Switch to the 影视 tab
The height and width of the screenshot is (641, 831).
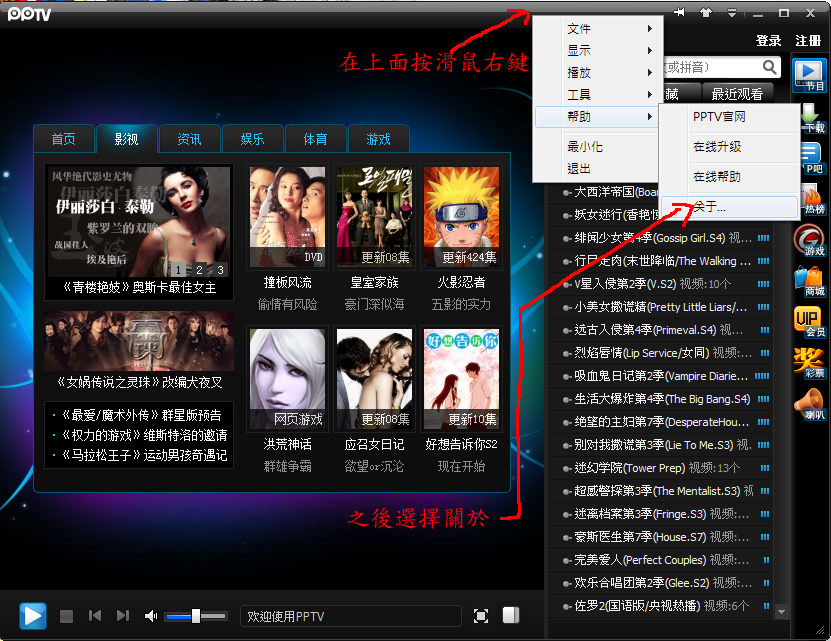[126, 139]
